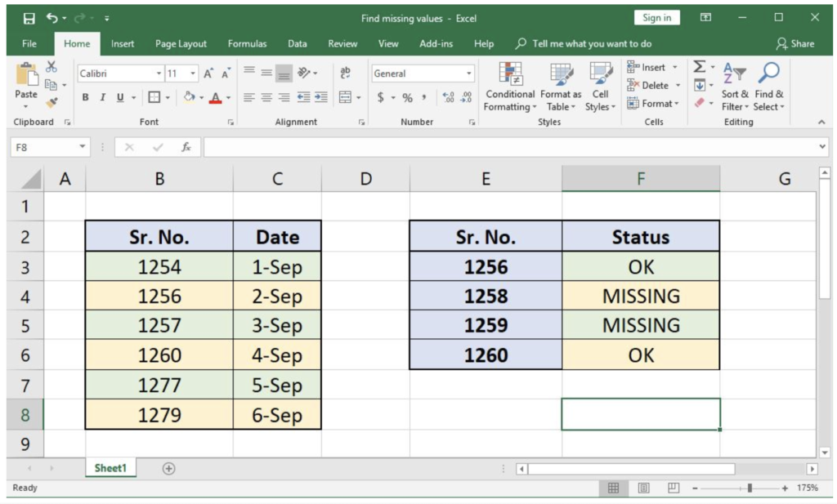The image size is (837, 504).
Task: Select the Sheet1 worksheet tab
Action: tap(110, 467)
